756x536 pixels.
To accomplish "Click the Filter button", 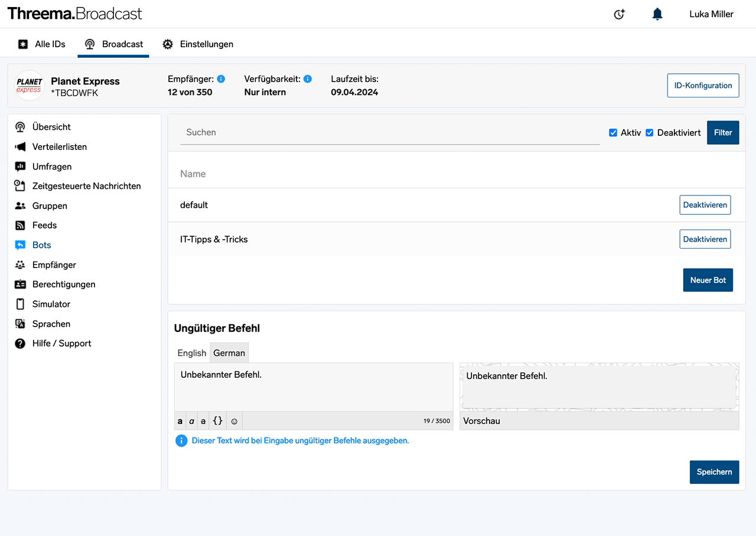I will [723, 133].
